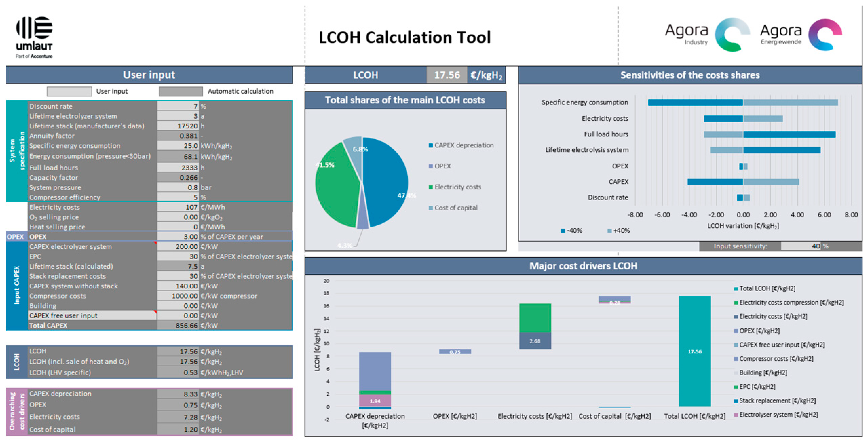Select the OPEX value 3.00 cell
This screenshot has width=868, height=443.
(x=178, y=236)
